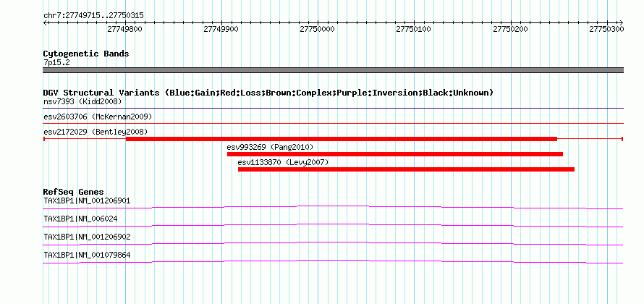
Task: Click the thin red esv2603706 loss line
Action: (x=333, y=123)
